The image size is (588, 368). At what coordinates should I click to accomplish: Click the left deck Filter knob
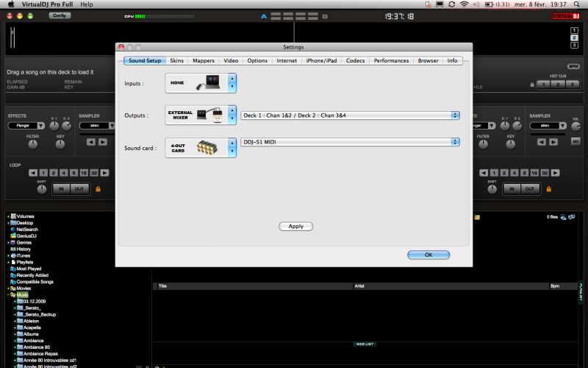pos(33,144)
